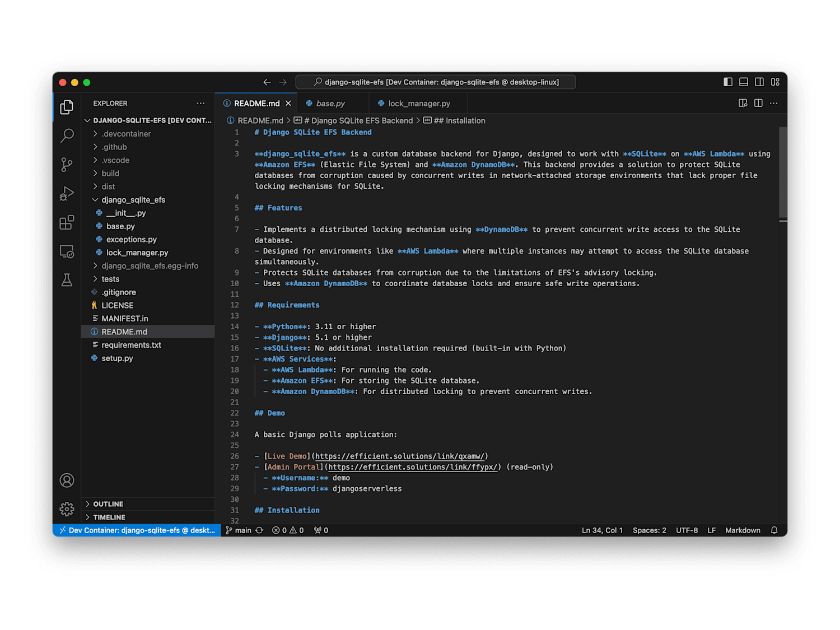840x630 pixels.
Task: Click the notifications bell icon
Action: (x=774, y=530)
